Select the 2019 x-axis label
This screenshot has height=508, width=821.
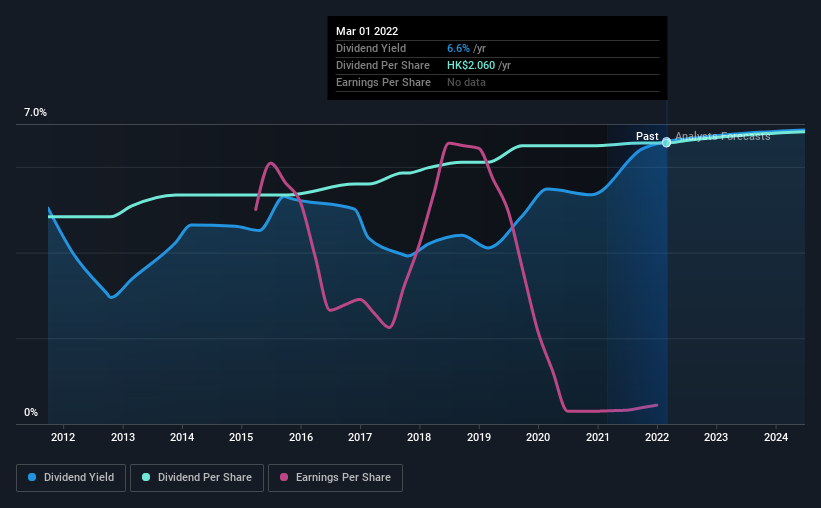(x=479, y=437)
